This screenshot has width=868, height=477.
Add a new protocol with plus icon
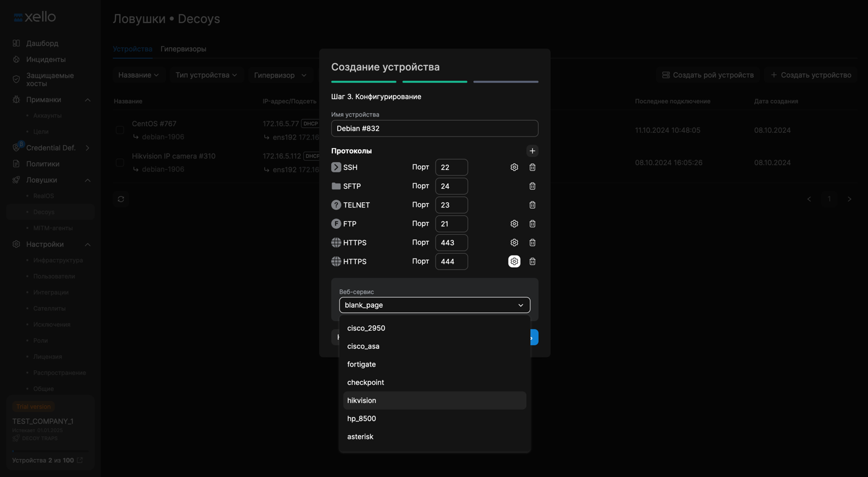coord(532,151)
